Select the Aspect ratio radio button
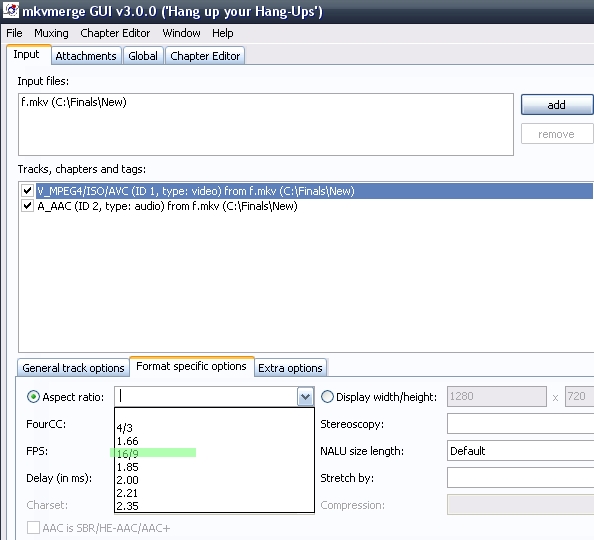 (33, 397)
